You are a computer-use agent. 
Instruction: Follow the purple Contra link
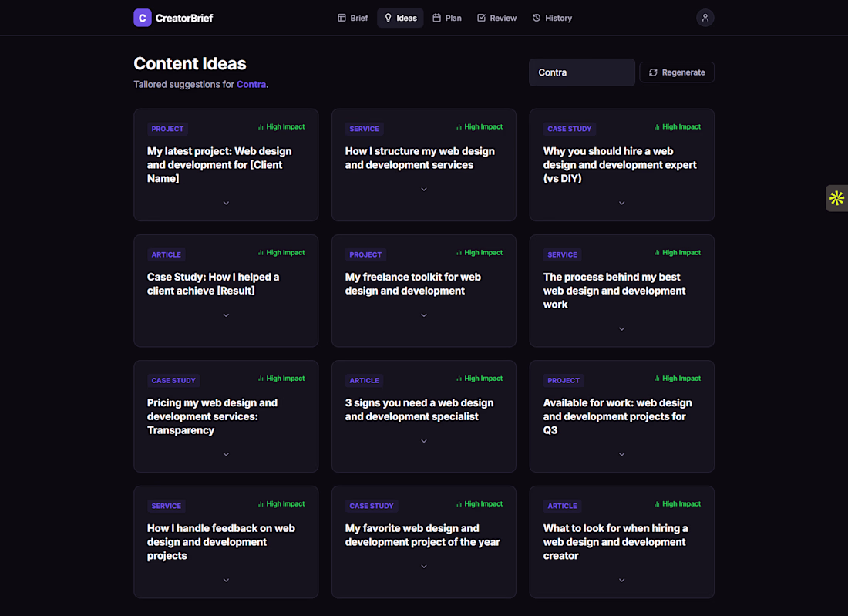(251, 85)
